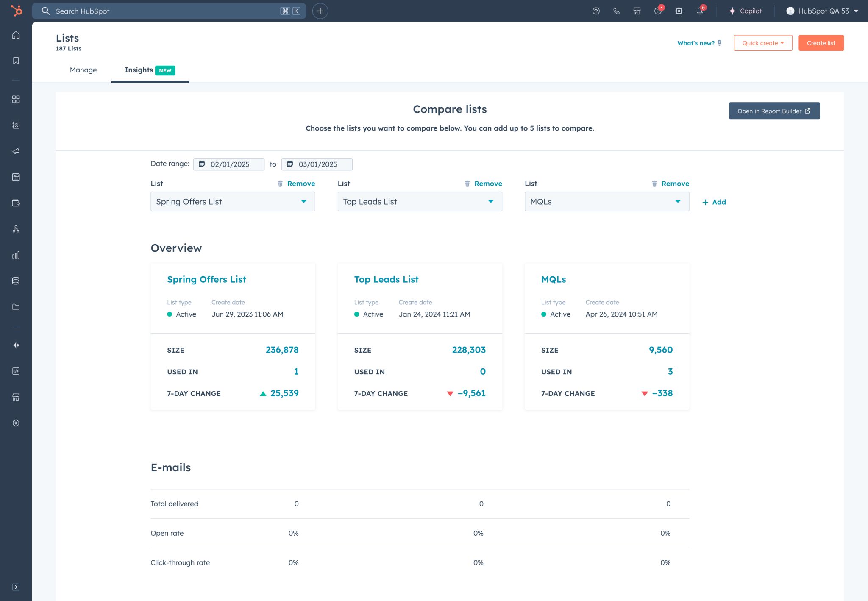Open the Breeze AI sparkle icon
The height and width of the screenshot is (601, 868).
point(16,345)
